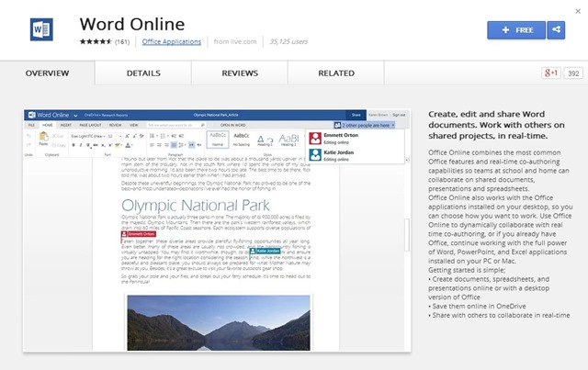Click the OneDrive Research Reports breadcrumb
Viewport: 588px width, 370px height.
tap(107, 115)
